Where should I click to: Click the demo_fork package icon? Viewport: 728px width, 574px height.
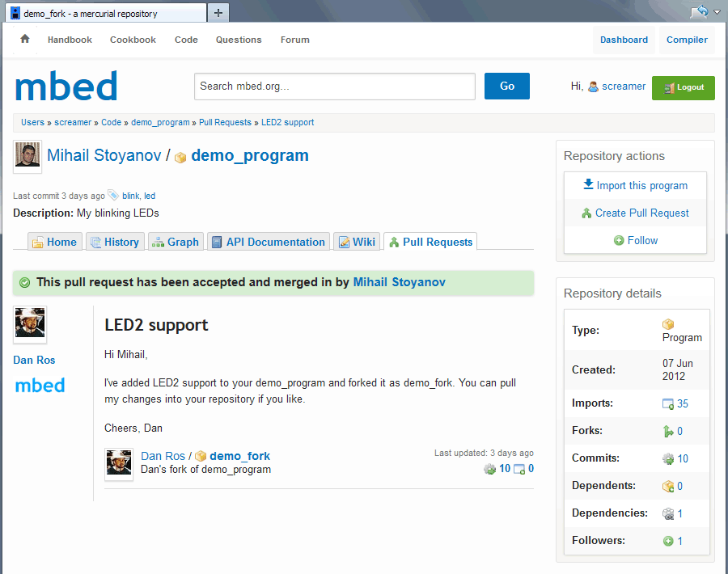coord(201,457)
